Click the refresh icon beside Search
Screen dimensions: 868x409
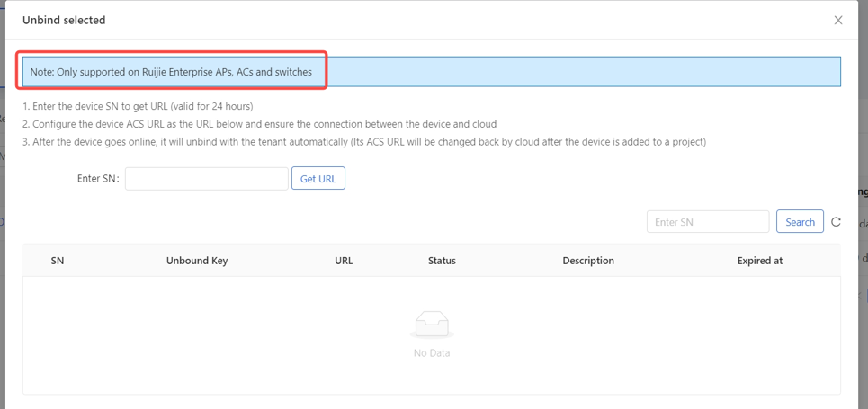point(836,222)
